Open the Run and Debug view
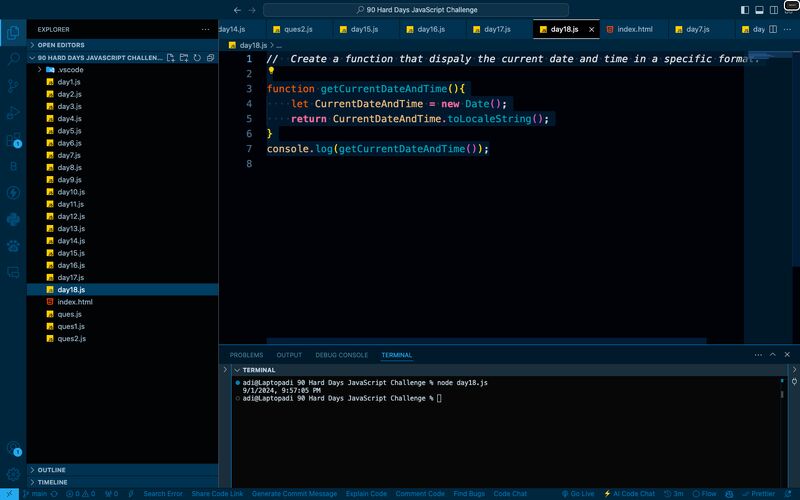This screenshot has width=800, height=500. point(13,113)
